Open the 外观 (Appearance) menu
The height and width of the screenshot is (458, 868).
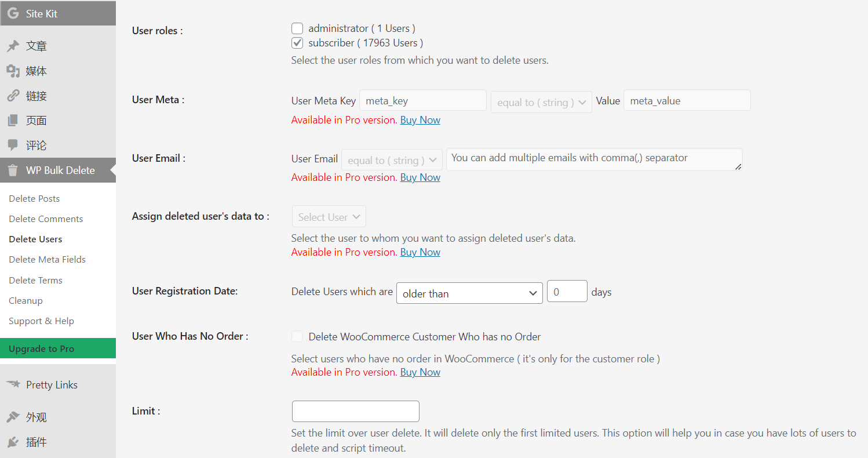(x=58, y=417)
